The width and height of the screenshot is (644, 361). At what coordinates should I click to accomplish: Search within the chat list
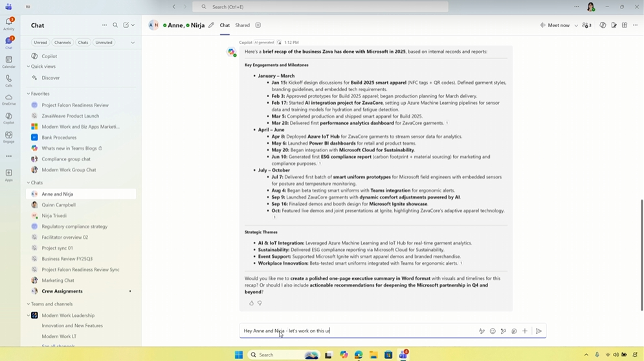coord(115,25)
